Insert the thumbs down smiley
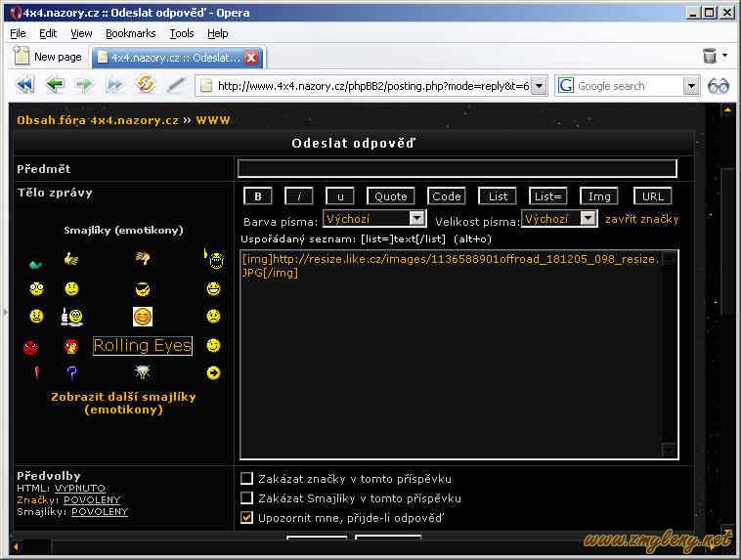741x560 pixels. tap(143, 259)
